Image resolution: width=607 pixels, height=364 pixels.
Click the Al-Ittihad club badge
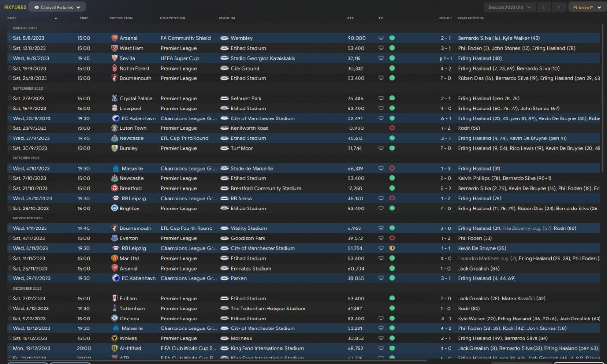point(116,348)
